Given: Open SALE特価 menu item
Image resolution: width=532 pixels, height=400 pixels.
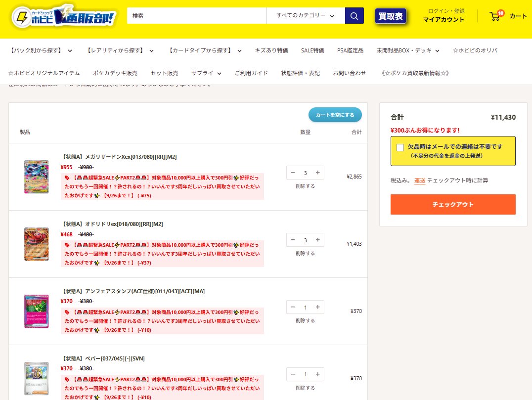Looking at the screenshot, I should coord(312,50).
